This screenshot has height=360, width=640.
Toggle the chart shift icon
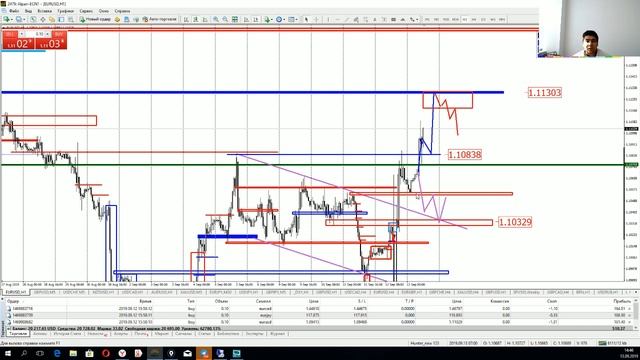pos(256,19)
